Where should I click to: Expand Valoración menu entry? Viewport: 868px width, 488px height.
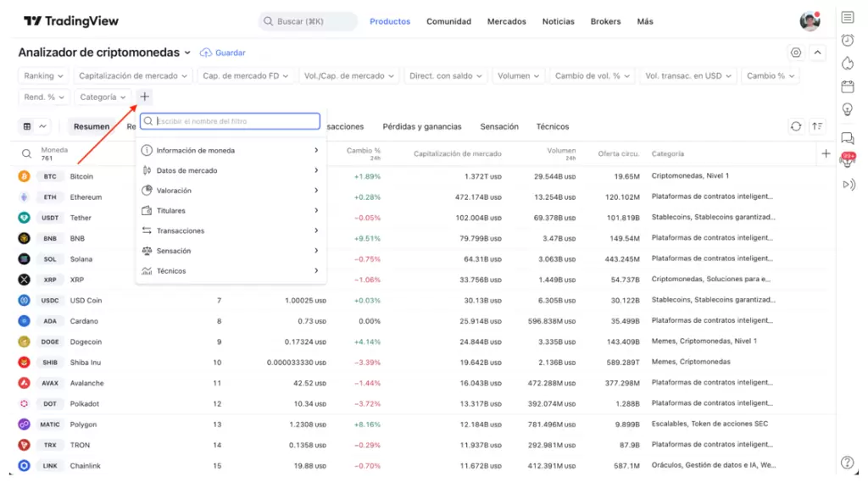[x=231, y=191]
